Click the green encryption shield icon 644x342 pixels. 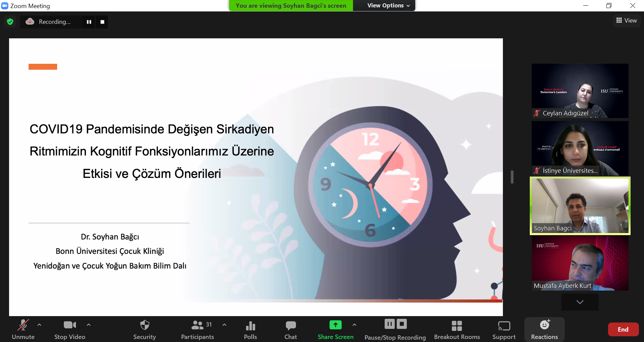(10, 22)
